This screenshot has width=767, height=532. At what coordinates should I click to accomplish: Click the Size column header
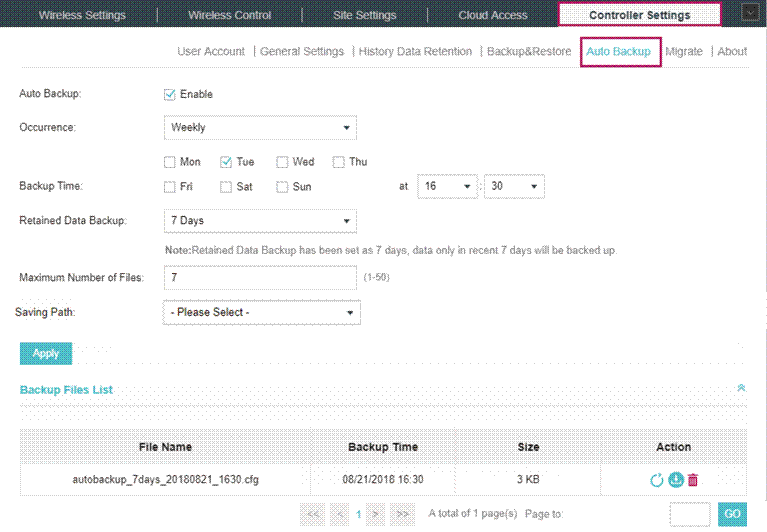coord(528,447)
